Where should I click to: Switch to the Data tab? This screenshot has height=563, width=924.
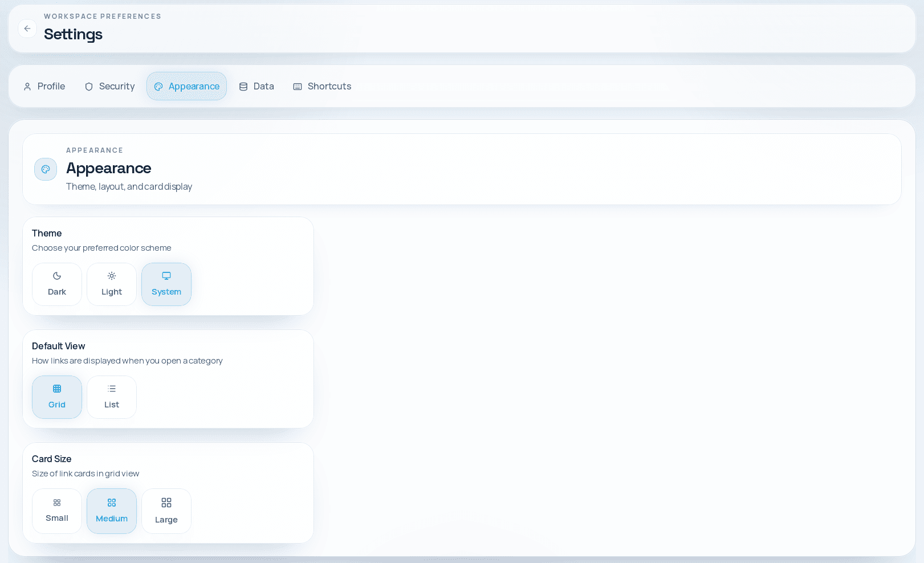pyautogui.click(x=257, y=86)
